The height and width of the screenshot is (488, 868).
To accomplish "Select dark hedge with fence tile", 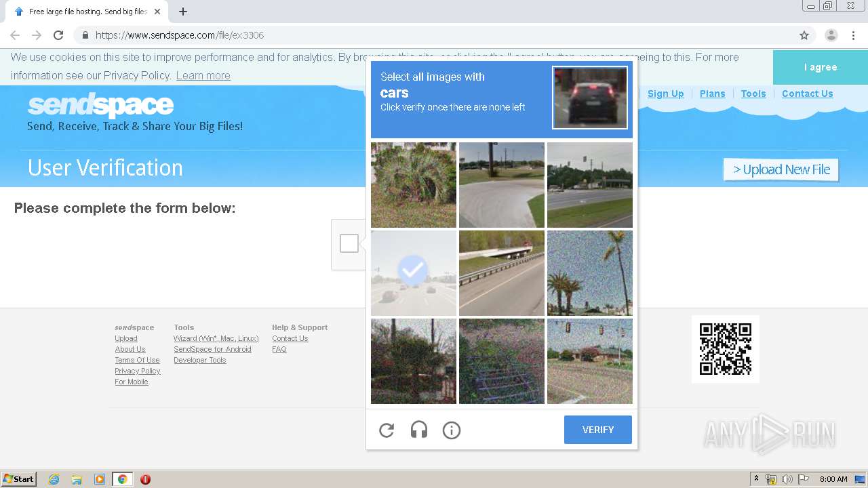I will (x=414, y=361).
